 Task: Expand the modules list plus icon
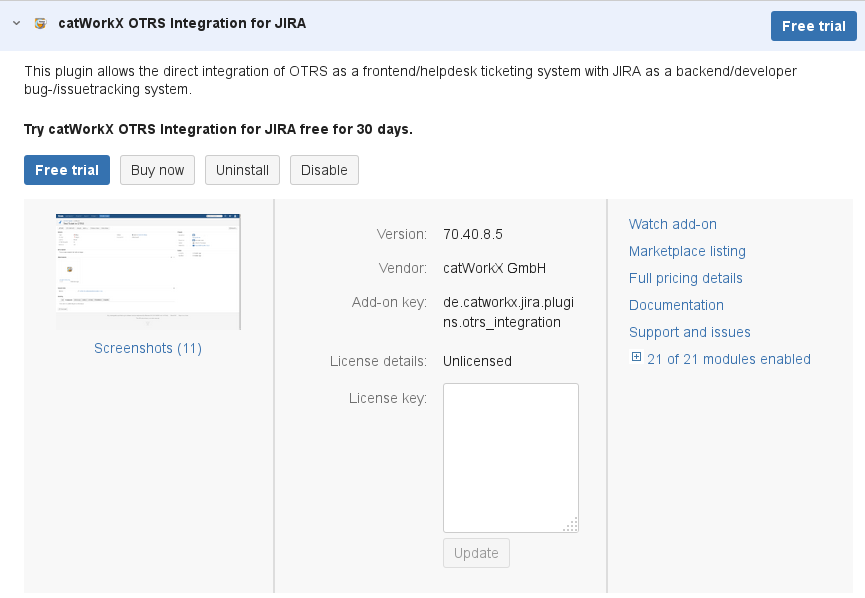click(x=636, y=358)
